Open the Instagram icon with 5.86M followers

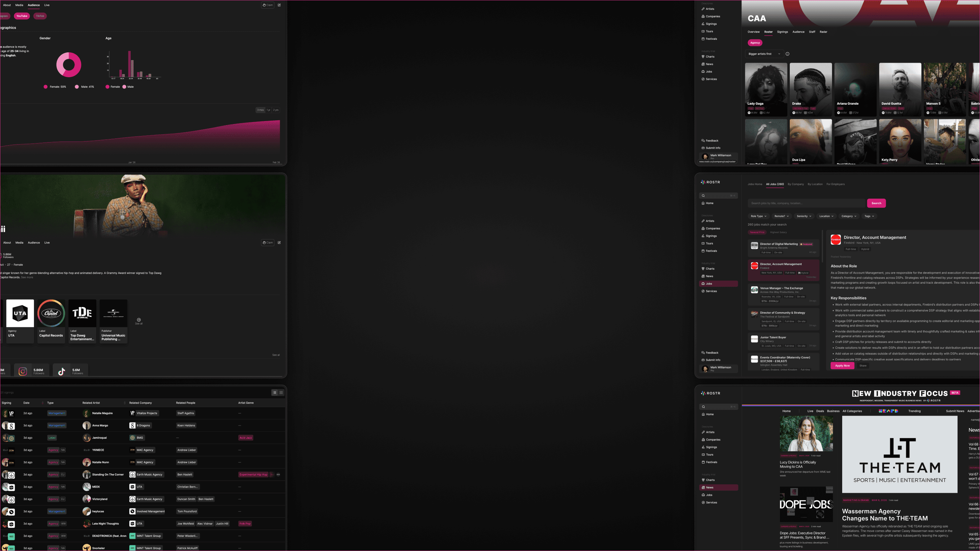(x=23, y=371)
